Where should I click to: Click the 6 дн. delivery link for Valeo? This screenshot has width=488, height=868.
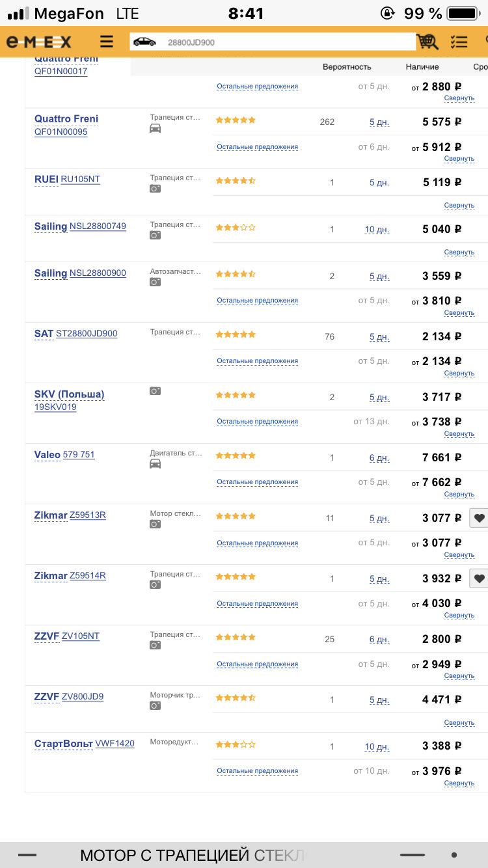[x=379, y=458]
